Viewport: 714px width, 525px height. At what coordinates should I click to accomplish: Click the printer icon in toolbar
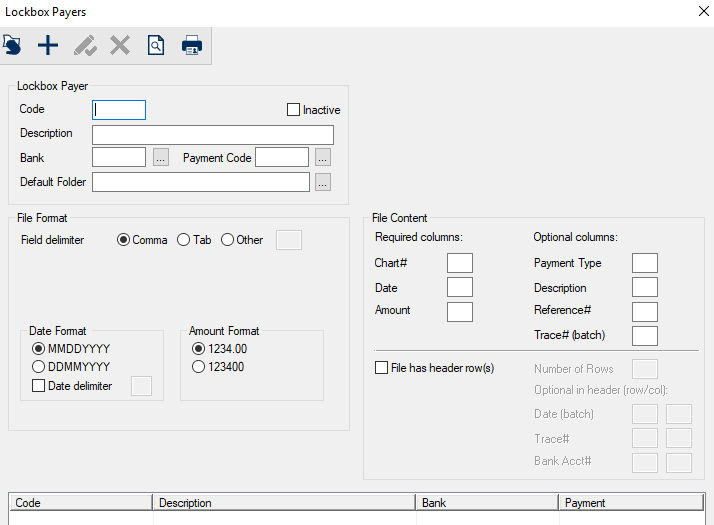click(191, 45)
